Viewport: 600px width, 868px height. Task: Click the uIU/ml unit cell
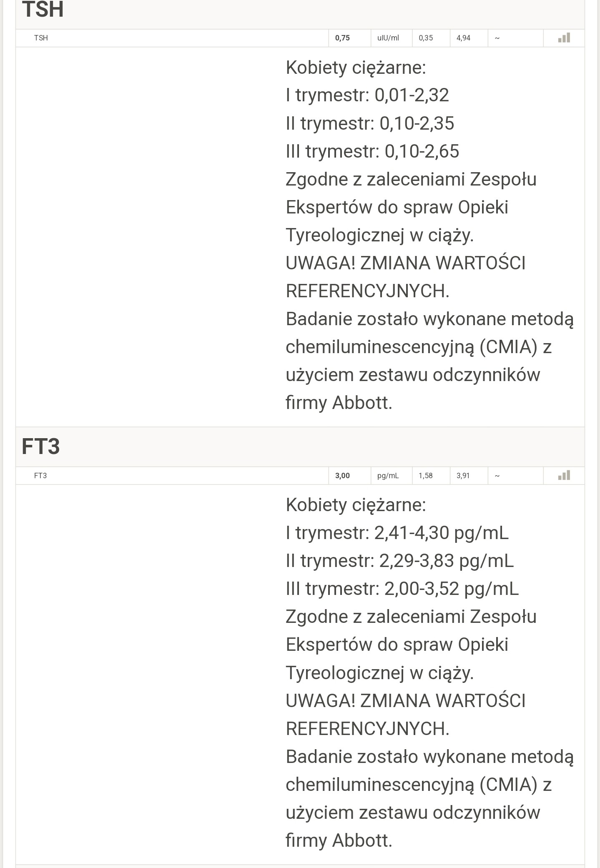tap(388, 38)
